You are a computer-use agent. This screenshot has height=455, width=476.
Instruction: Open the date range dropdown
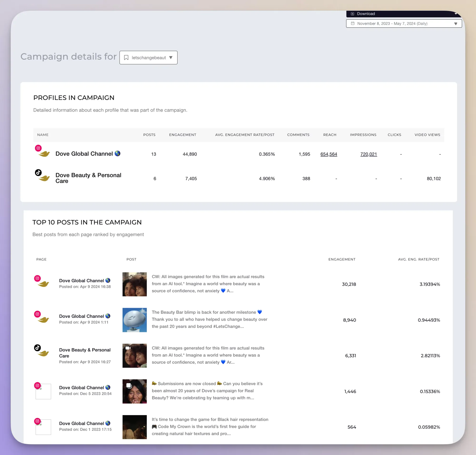(x=404, y=24)
